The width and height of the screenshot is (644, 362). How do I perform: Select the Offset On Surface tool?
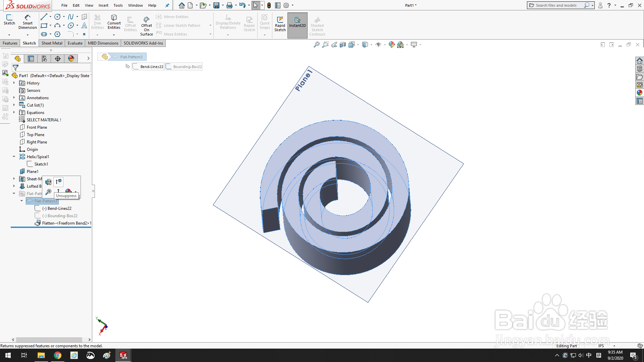pyautogui.click(x=147, y=23)
